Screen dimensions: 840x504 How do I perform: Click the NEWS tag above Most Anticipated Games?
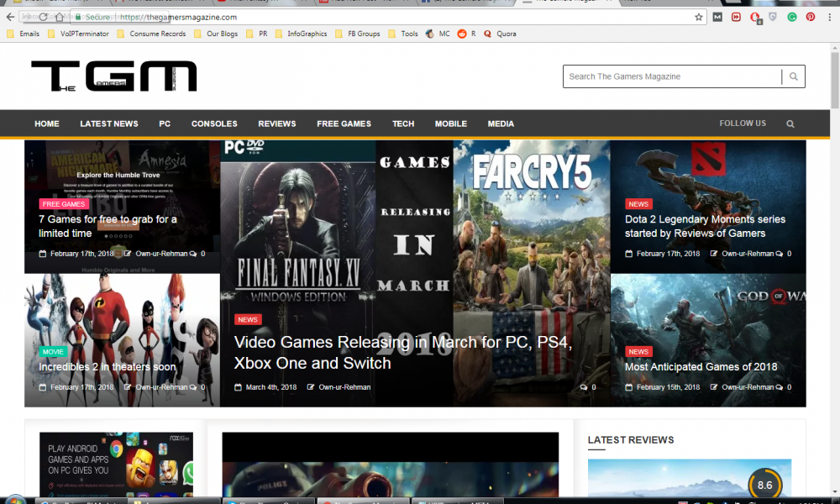tap(638, 352)
